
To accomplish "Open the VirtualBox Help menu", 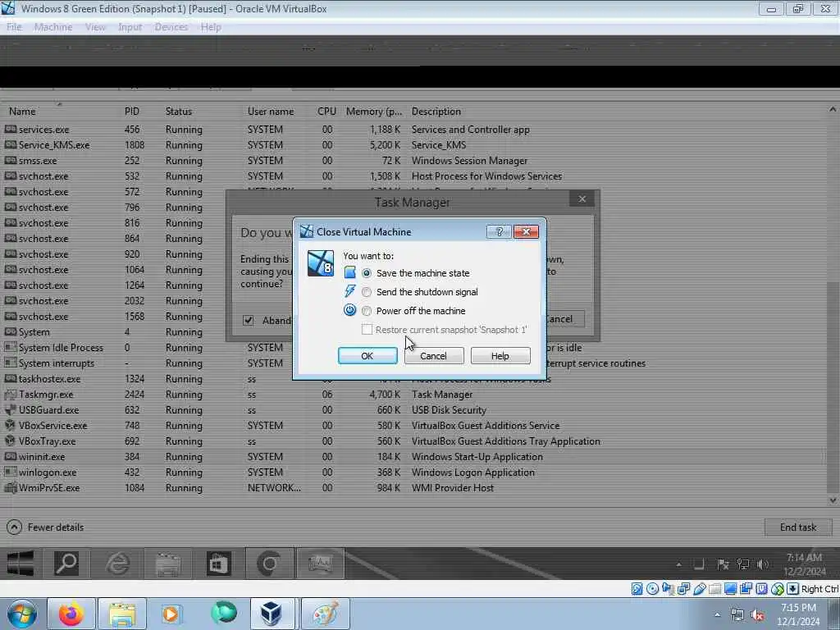I will pyautogui.click(x=211, y=27).
